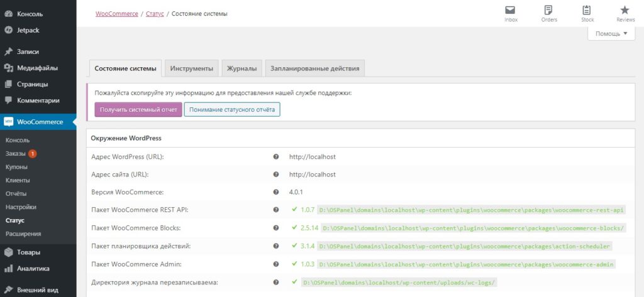Click the Записи pin icon
The width and height of the screenshot is (644, 297).
(8, 51)
